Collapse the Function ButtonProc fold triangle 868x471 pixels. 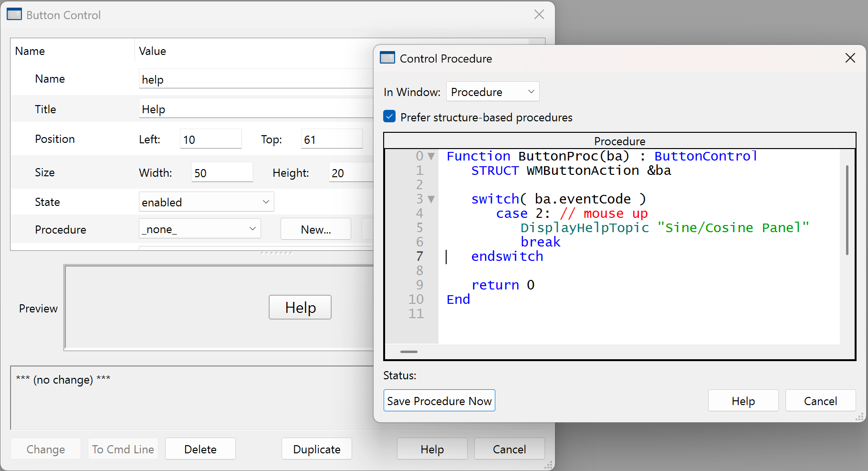(x=431, y=156)
